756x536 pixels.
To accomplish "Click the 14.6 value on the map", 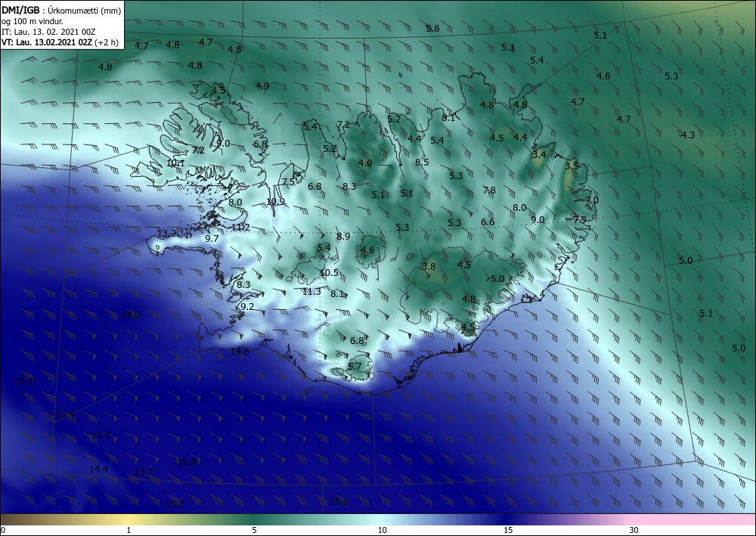I will click(240, 352).
